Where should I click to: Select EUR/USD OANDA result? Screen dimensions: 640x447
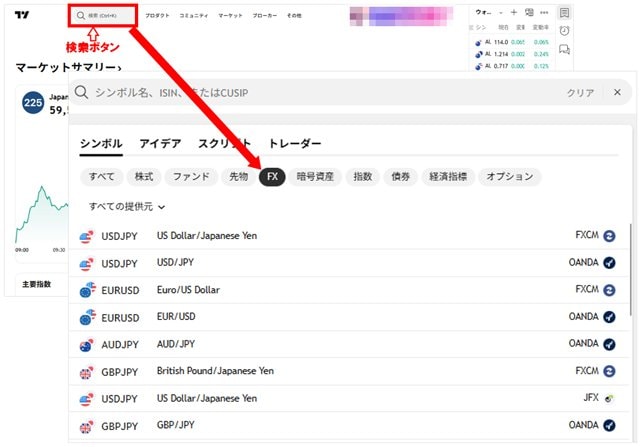349,317
